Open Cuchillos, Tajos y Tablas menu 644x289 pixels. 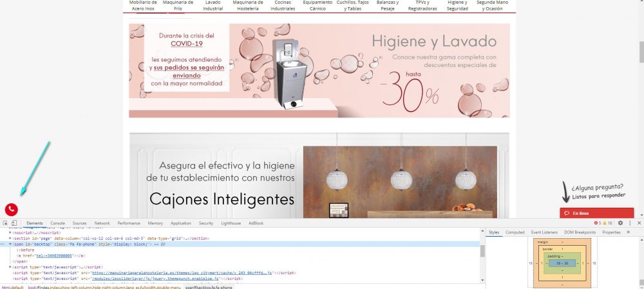[353, 5]
